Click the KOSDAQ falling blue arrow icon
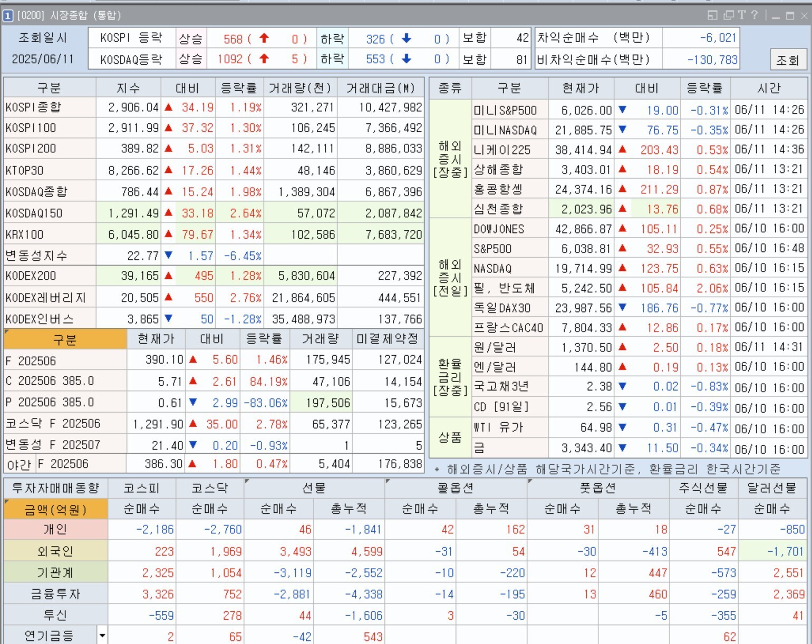812x644 pixels. point(406,59)
